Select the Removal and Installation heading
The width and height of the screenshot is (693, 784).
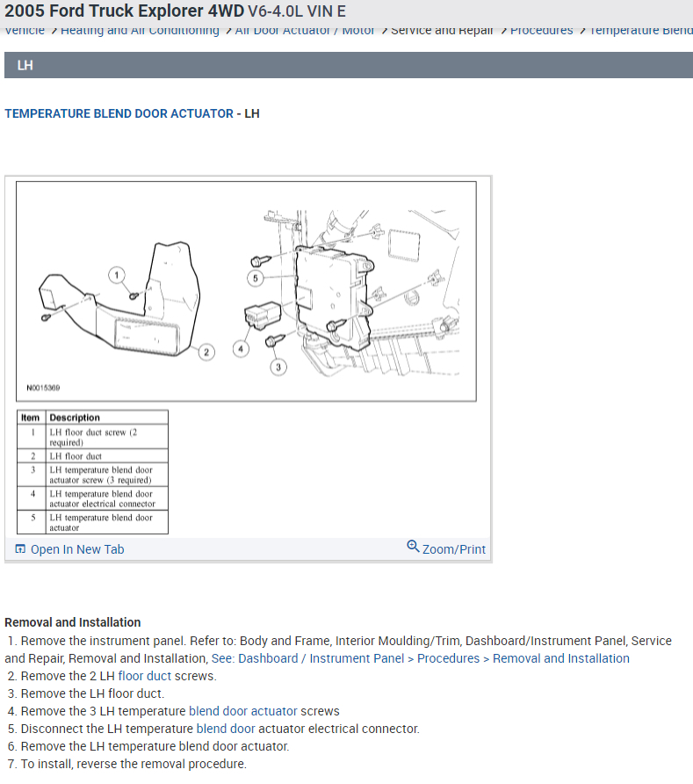(x=72, y=622)
